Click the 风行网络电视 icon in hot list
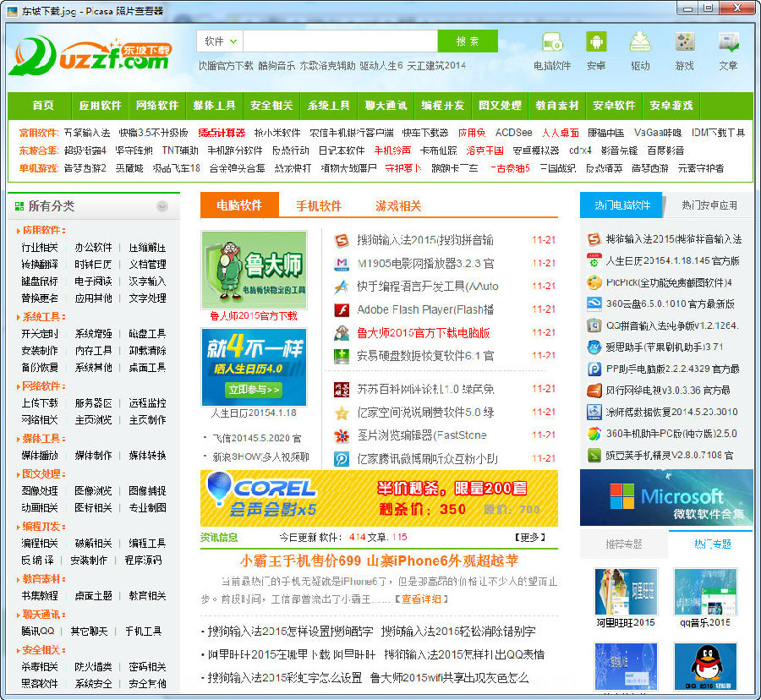761x700 pixels. click(x=594, y=391)
